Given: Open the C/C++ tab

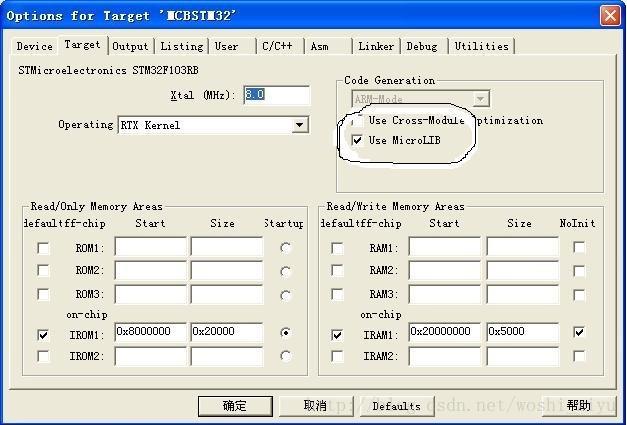Looking at the screenshot, I should [279, 46].
